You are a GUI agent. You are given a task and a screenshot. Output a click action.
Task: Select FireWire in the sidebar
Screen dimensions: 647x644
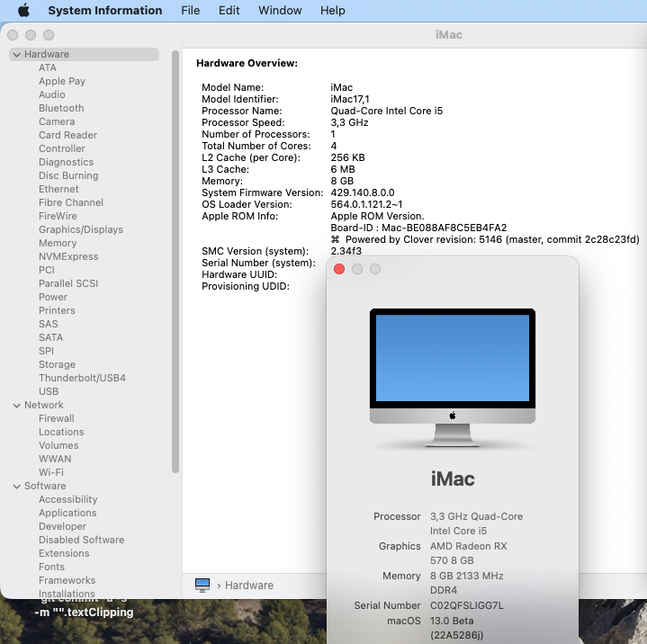click(x=58, y=216)
